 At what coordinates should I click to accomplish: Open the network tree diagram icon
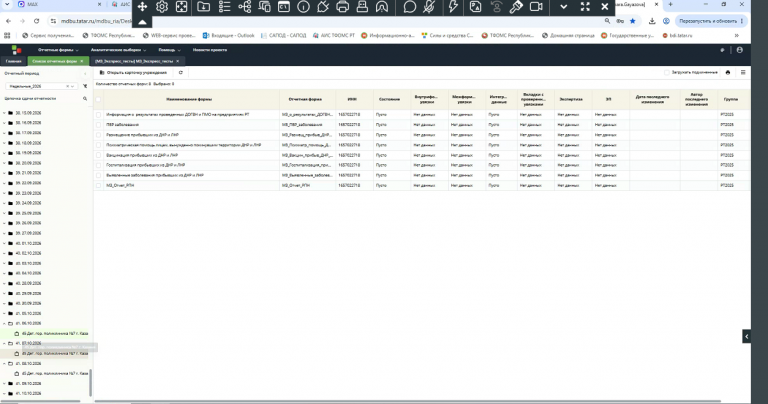(x=244, y=7)
